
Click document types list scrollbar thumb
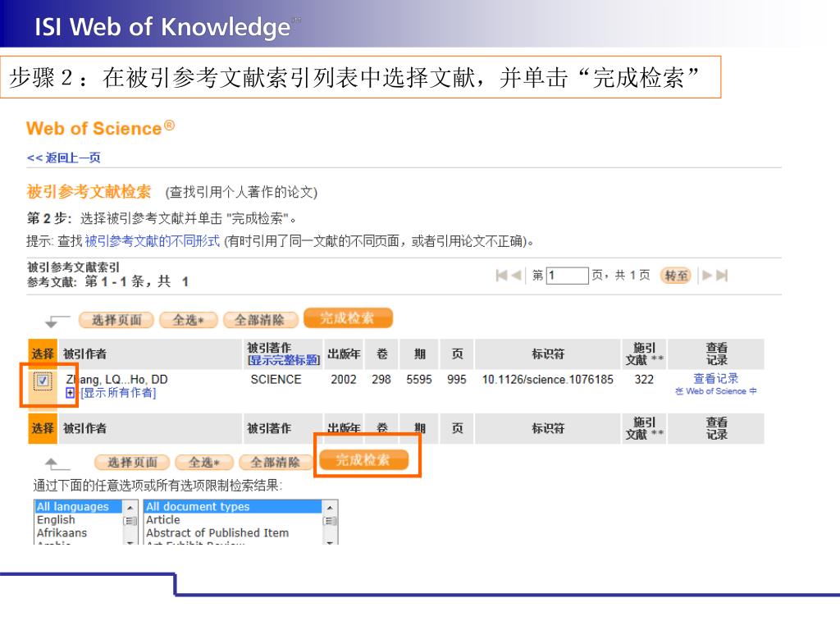coord(330,521)
